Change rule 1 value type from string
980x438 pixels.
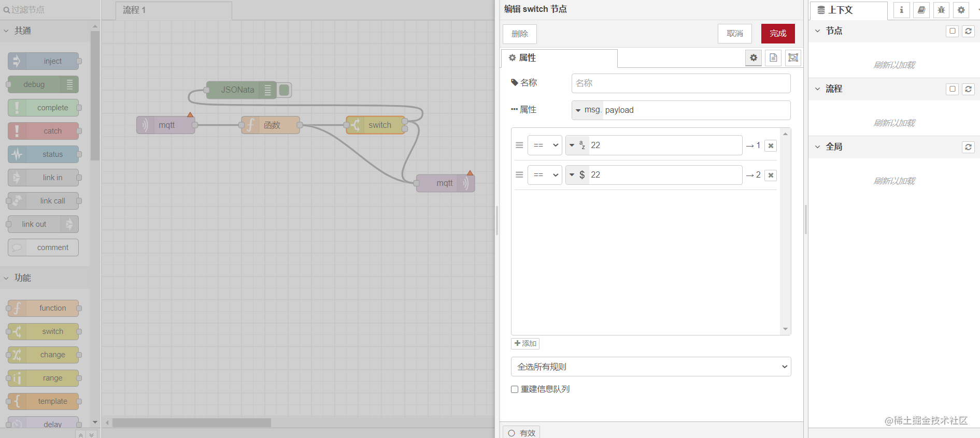[x=577, y=145]
